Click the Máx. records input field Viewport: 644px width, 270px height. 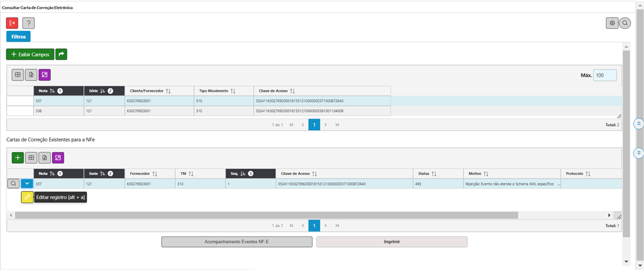pos(604,75)
